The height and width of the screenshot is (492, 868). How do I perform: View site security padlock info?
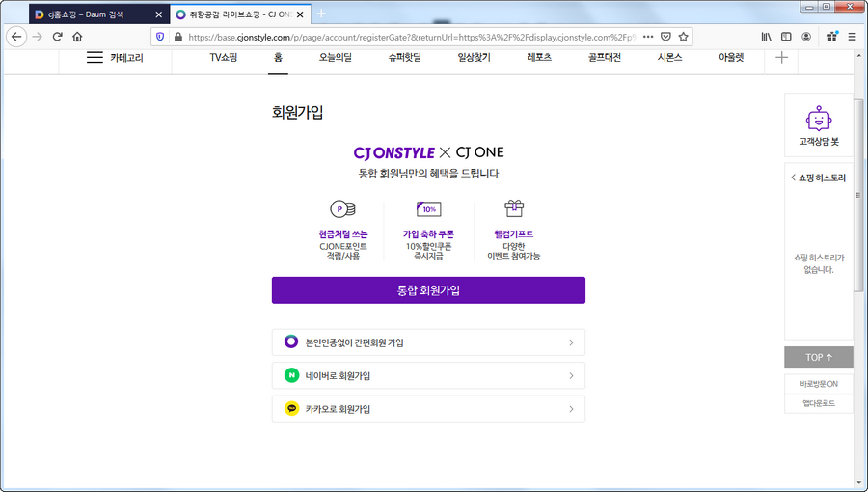point(177,37)
